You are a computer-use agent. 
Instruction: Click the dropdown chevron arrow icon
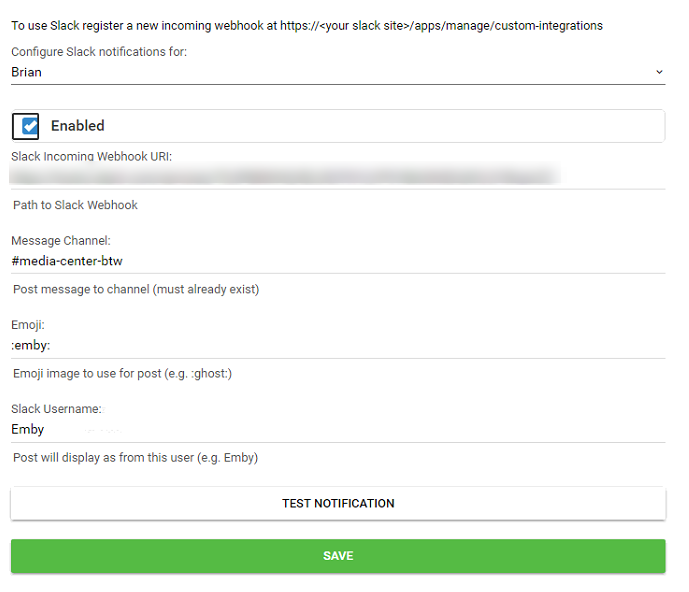[659, 72]
